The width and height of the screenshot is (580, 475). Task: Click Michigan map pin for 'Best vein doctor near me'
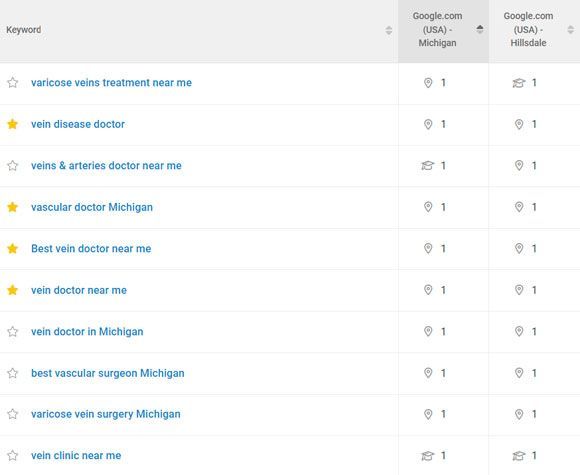point(428,248)
